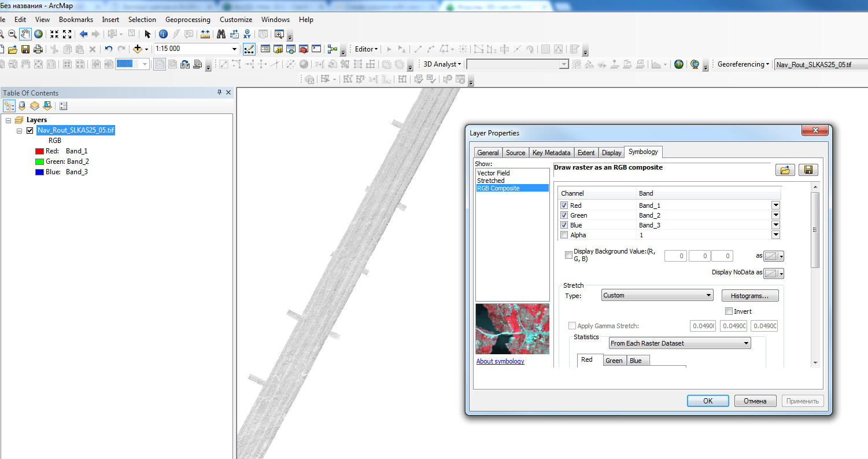Tick the Invert checkbox
Viewport: 868px width, 459px height.
click(x=729, y=311)
